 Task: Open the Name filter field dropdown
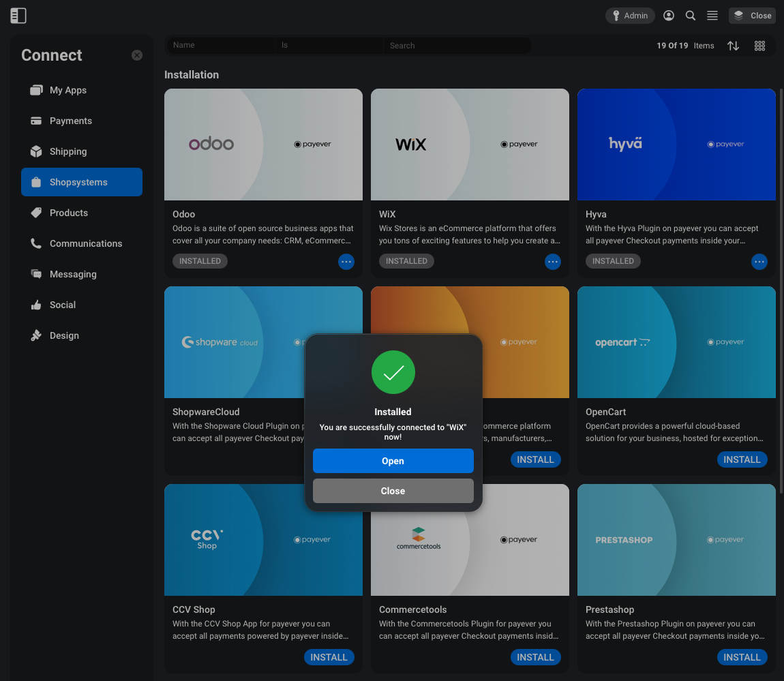[220, 46]
